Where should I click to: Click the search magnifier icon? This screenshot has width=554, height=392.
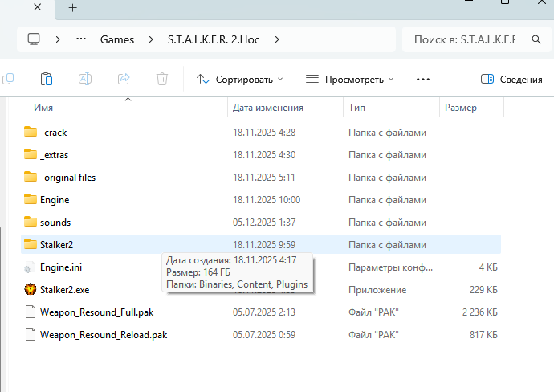536,39
